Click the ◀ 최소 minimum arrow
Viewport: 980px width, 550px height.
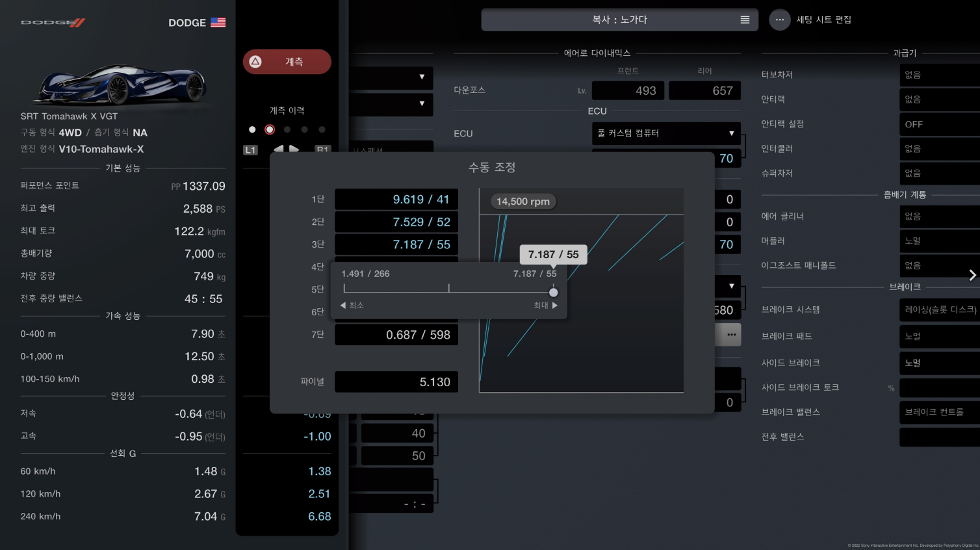click(x=352, y=305)
